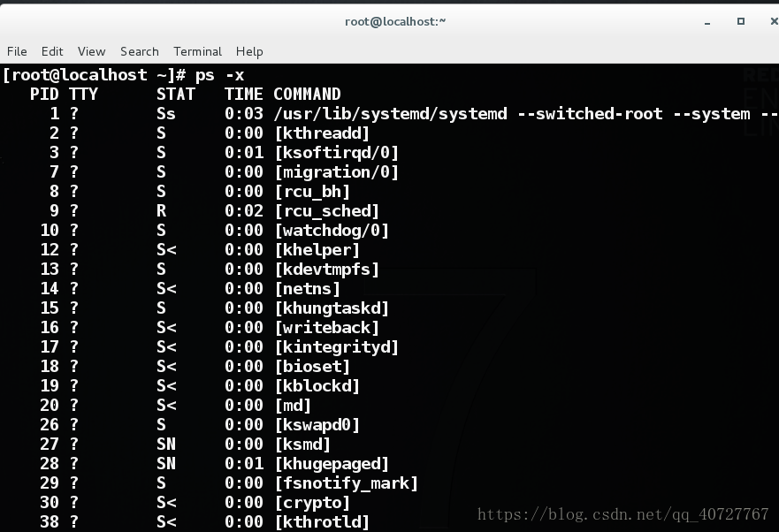Click the Ss status of PID 1
Image resolution: width=779 pixels, height=532 pixels.
(166, 114)
